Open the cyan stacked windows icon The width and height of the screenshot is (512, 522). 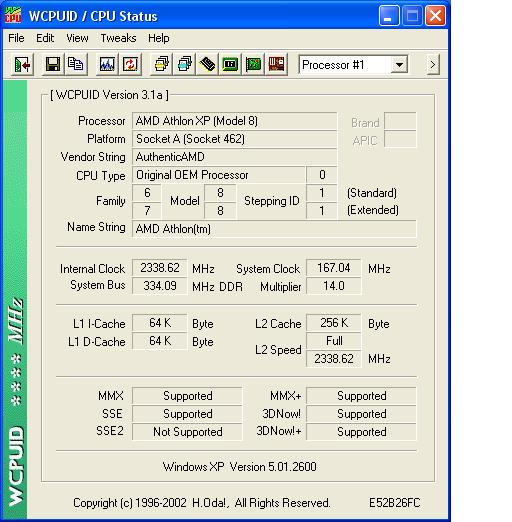point(184,64)
